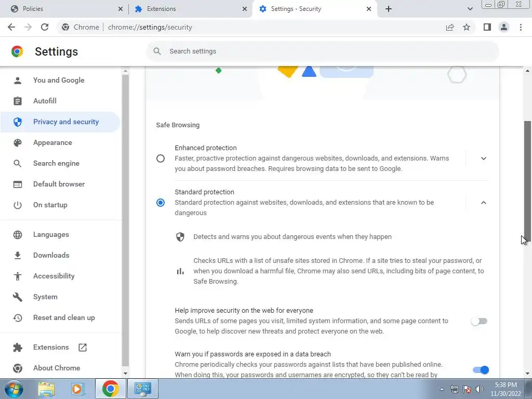
Task: Click the clipboard icon for Autofill
Action: click(18, 101)
